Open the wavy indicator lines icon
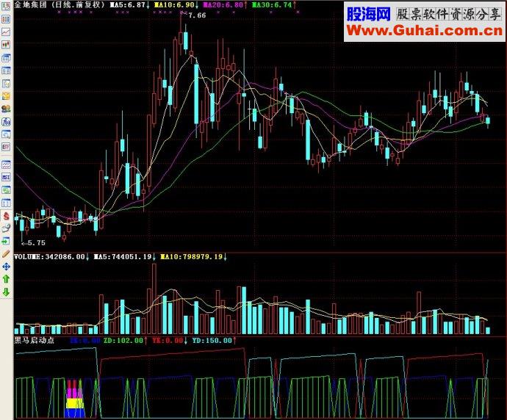The height and width of the screenshot is (420, 507). pyautogui.click(x=6, y=164)
